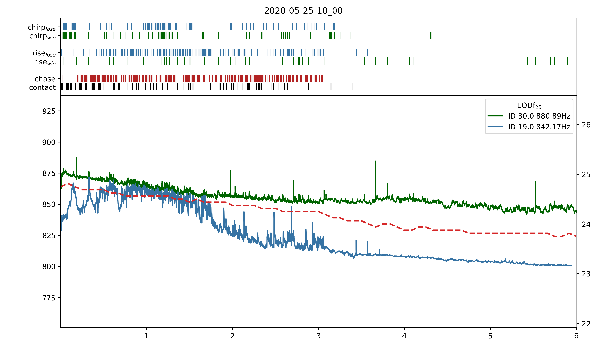This screenshot has height=364, width=607.
Task: Click the 800 left y-axis tick label
Action: click(x=49, y=266)
